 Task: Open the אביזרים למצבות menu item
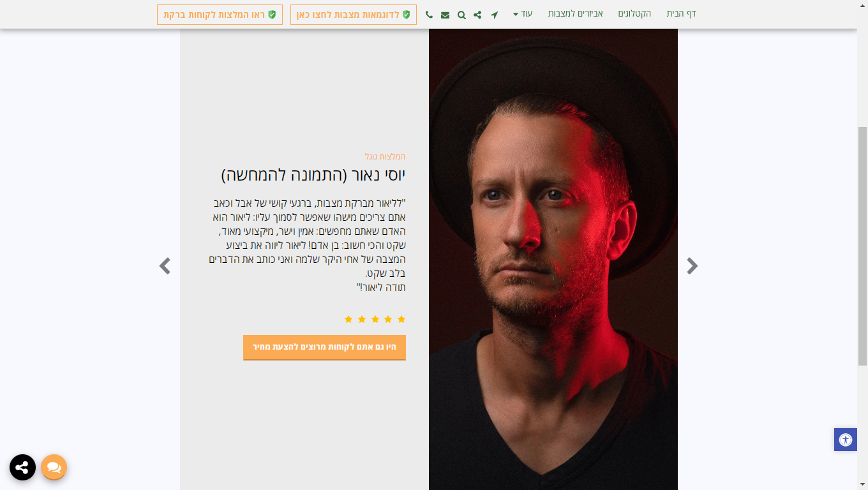coord(575,14)
